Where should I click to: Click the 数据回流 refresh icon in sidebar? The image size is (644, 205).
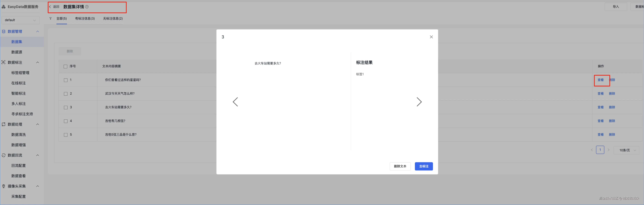3,155
